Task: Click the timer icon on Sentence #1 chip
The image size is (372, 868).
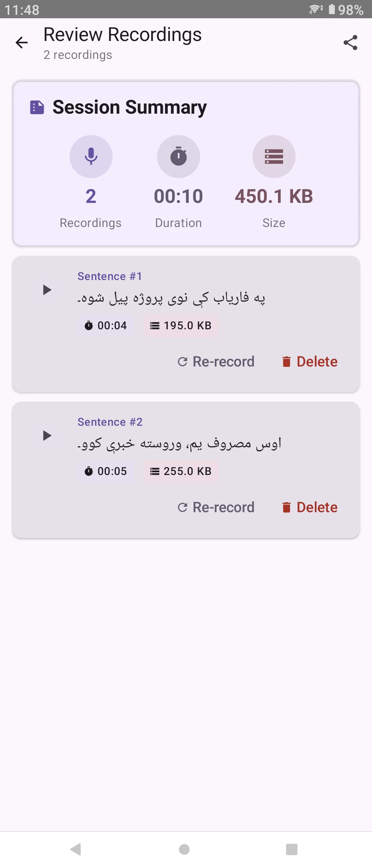Action: click(89, 325)
